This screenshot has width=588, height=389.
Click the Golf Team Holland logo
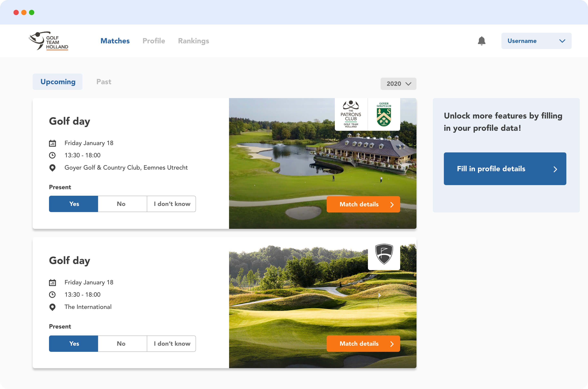(x=49, y=41)
